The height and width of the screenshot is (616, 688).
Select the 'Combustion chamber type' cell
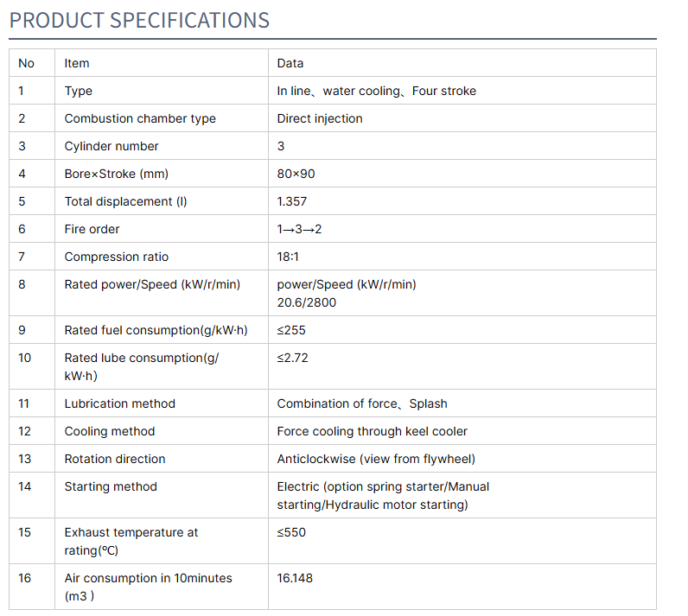pyautogui.click(x=140, y=118)
